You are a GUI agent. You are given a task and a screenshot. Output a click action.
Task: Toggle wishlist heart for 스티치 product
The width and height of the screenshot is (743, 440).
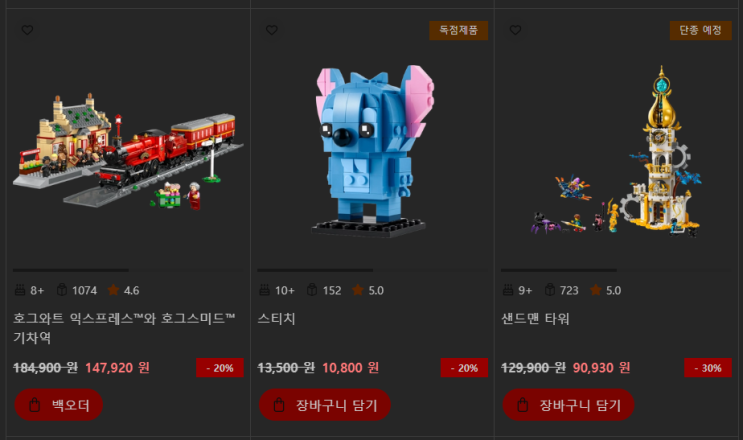272,30
